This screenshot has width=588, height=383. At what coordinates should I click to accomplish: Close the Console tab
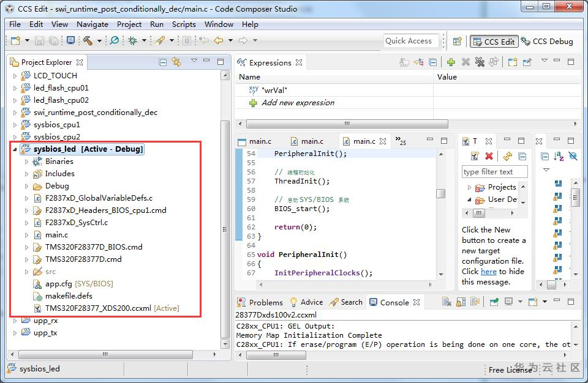(x=417, y=302)
